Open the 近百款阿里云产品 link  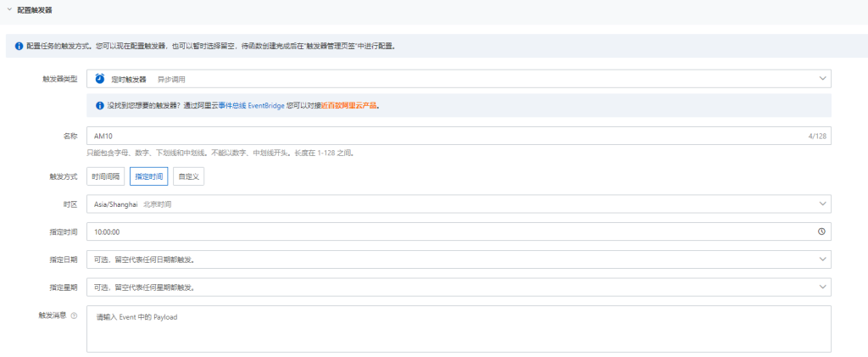(x=349, y=105)
